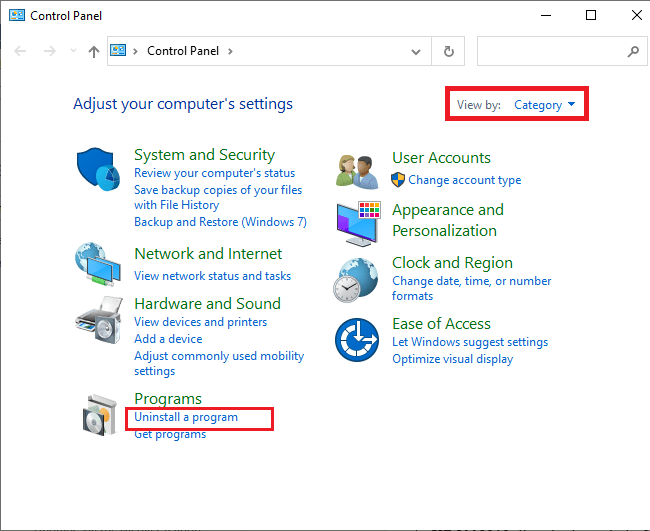This screenshot has width=650, height=531.
Task: Open Uninstall a program link
Action: pos(186,417)
